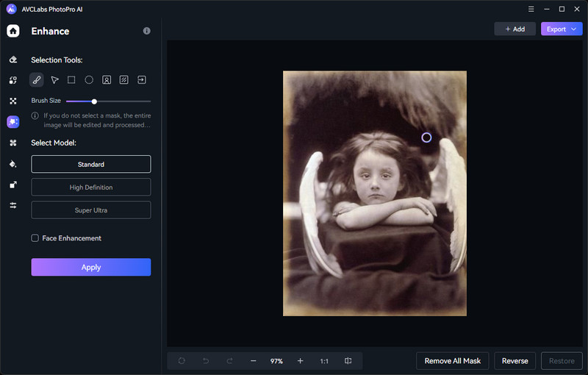
Task: Select the arrow pointer selection tool
Action: pos(54,80)
